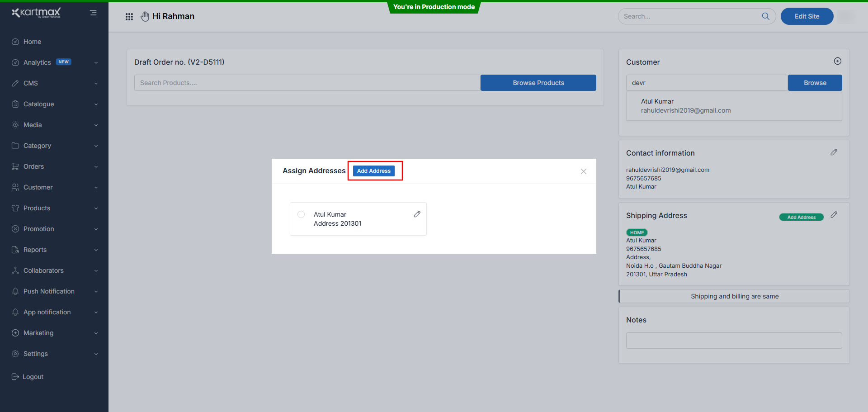Click the search magnifier icon in the top bar
Screen dimensions: 868x412
(765, 16)
